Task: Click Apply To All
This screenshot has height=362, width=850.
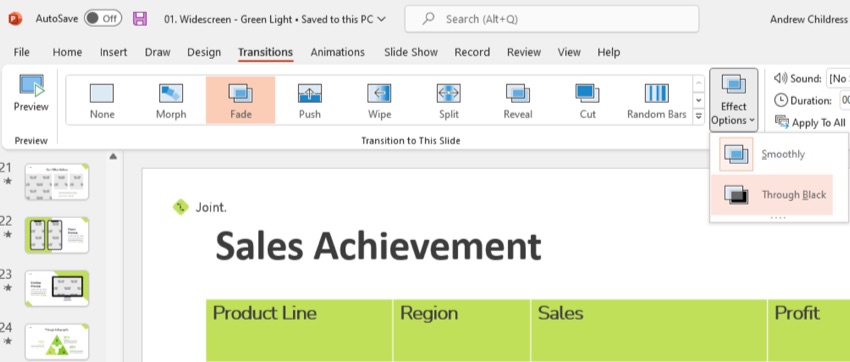Action: point(810,122)
